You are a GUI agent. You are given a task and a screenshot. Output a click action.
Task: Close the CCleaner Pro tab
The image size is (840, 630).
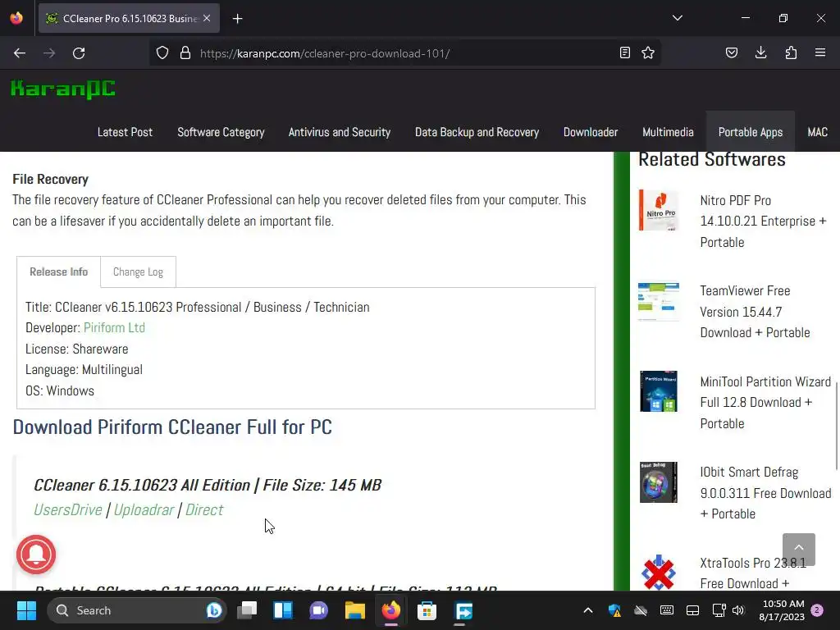(x=207, y=18)
